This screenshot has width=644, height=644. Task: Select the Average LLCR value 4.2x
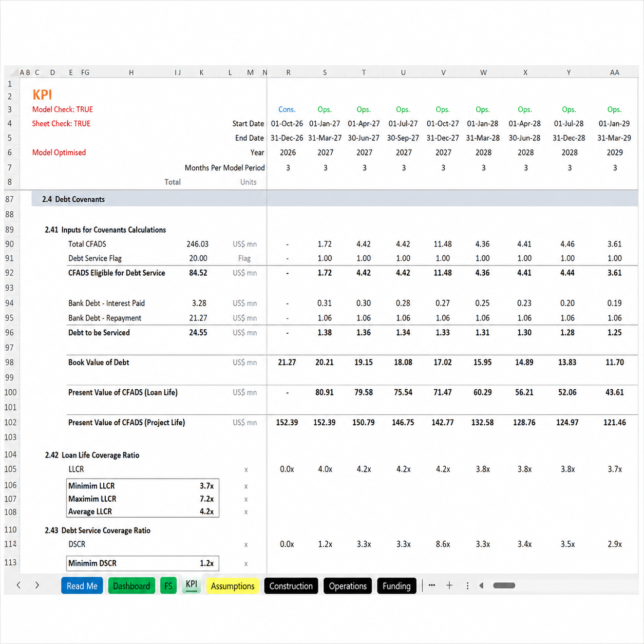coord(207,512)
